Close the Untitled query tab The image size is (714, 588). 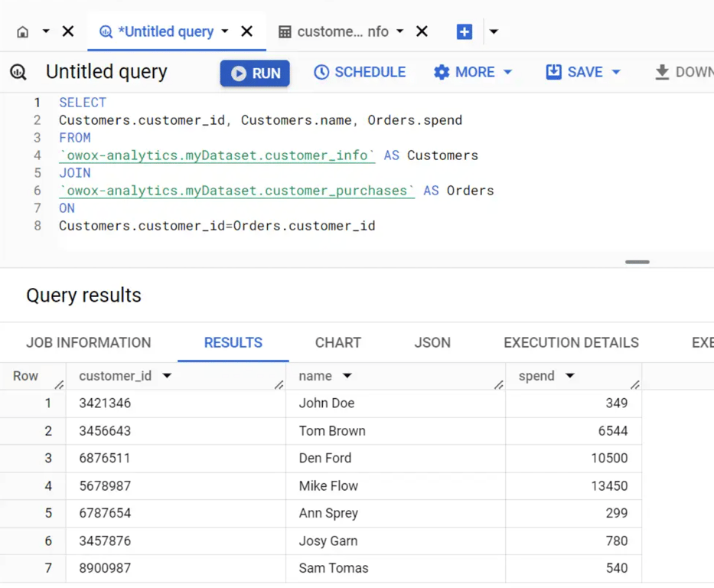pyautogui.click(x=247, y=31)
